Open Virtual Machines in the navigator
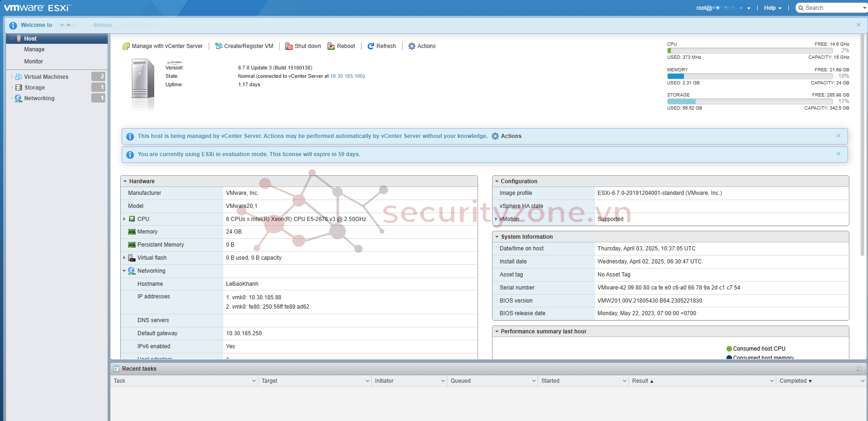 [x=46, y=77]
